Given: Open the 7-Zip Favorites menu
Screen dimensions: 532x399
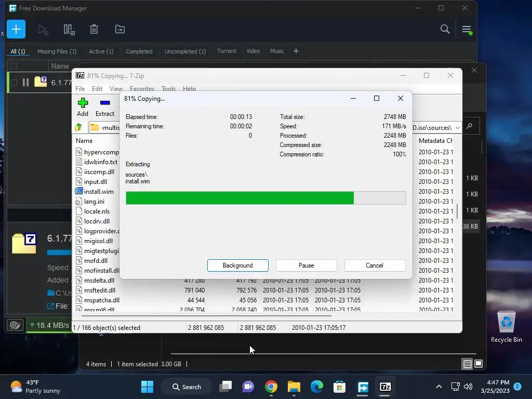Looking at the screenshot, I should click(x=142, y=88).
